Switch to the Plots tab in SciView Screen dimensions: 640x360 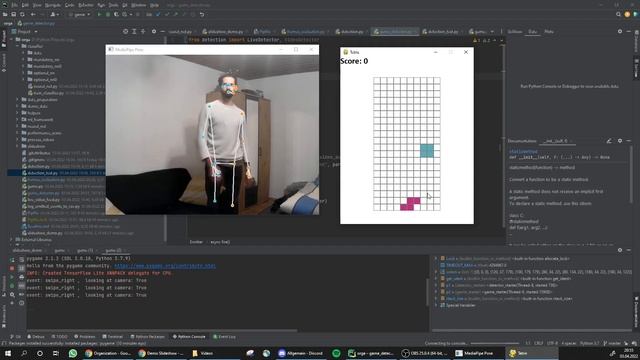click(x=549, y=31)
